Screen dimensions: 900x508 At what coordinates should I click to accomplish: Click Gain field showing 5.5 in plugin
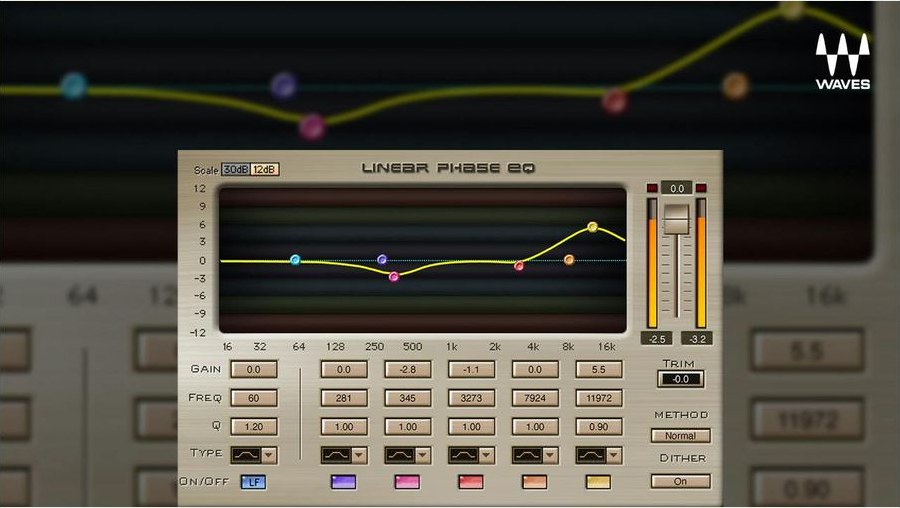click(x=599, y=370)
